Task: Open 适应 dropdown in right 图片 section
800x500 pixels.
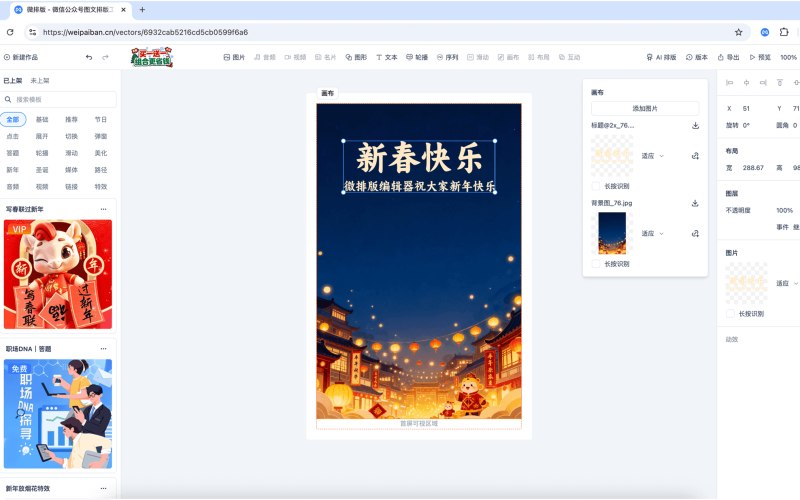Action: [787, 283]
